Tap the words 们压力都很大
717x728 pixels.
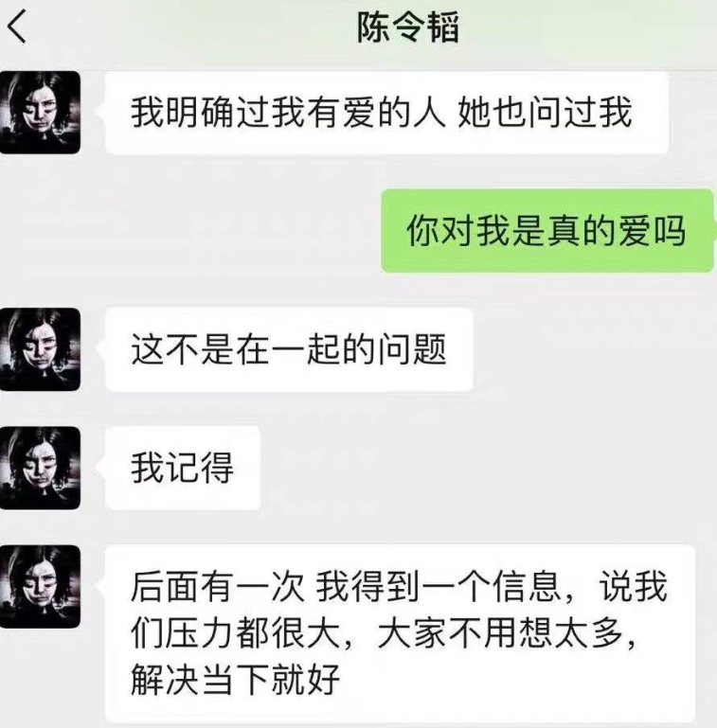click(x=236, y=633)
